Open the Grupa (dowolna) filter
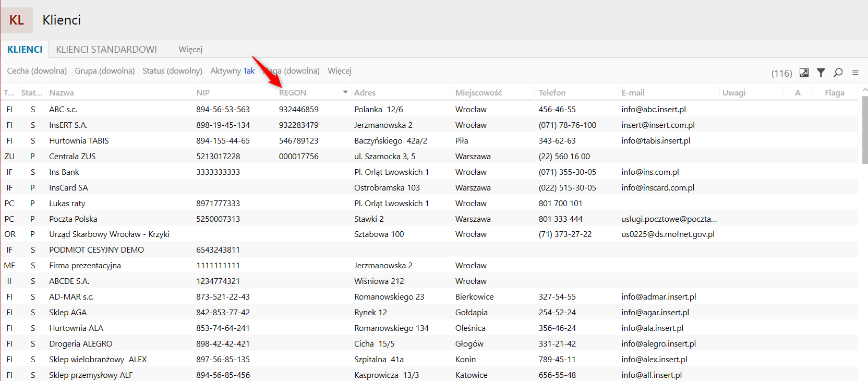 105,71
